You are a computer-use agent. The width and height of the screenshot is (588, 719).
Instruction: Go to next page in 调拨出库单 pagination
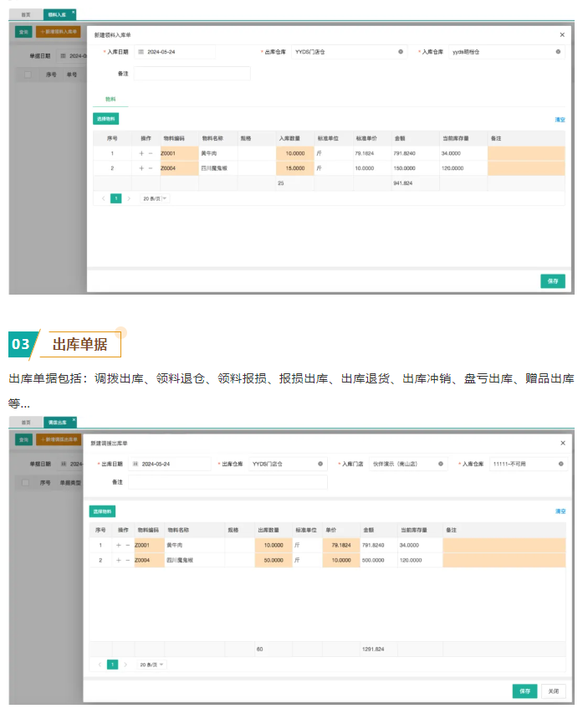tap(125, 665)
